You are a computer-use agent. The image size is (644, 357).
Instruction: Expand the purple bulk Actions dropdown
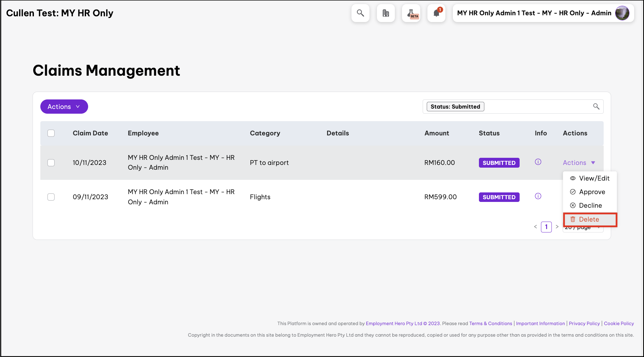click(x=64, y=107)
